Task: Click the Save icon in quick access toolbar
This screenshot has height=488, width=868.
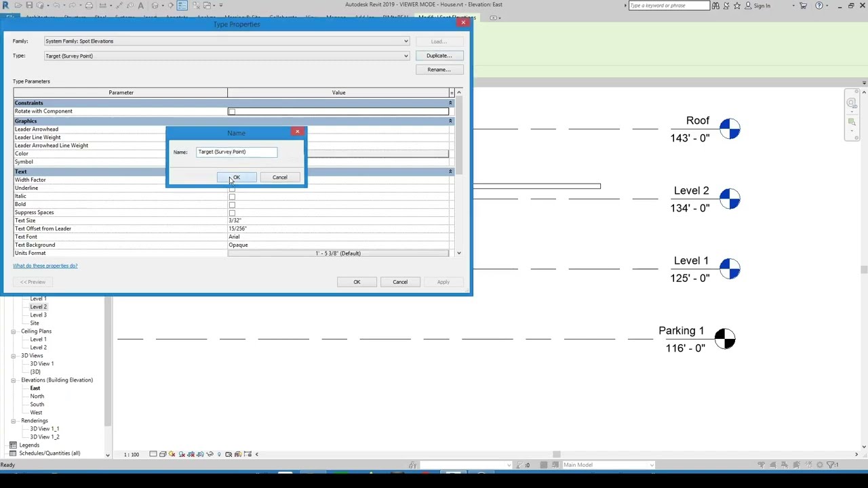Action: (x=29, y=5)
